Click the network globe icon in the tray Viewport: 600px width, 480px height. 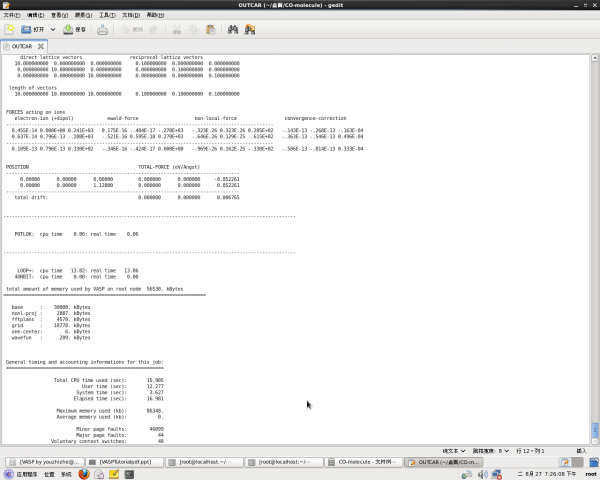[466, 475]
